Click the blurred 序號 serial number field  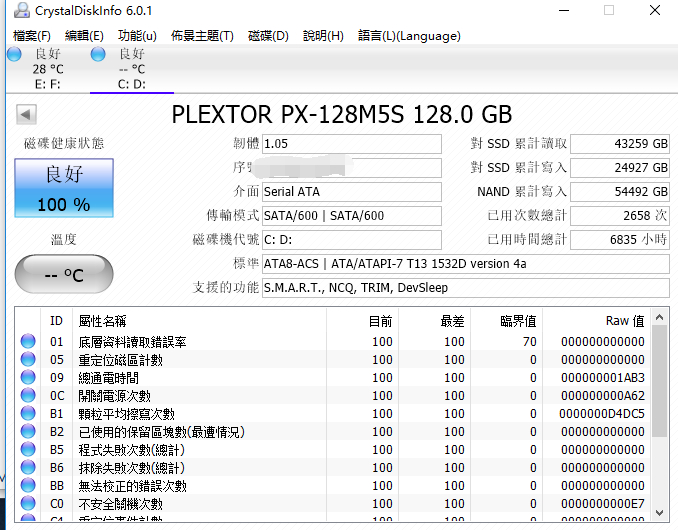click(352, 168)
